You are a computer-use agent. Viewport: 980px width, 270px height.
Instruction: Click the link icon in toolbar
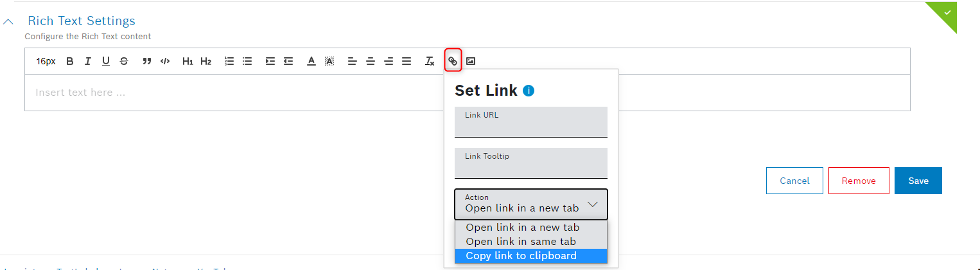(453, 61)
